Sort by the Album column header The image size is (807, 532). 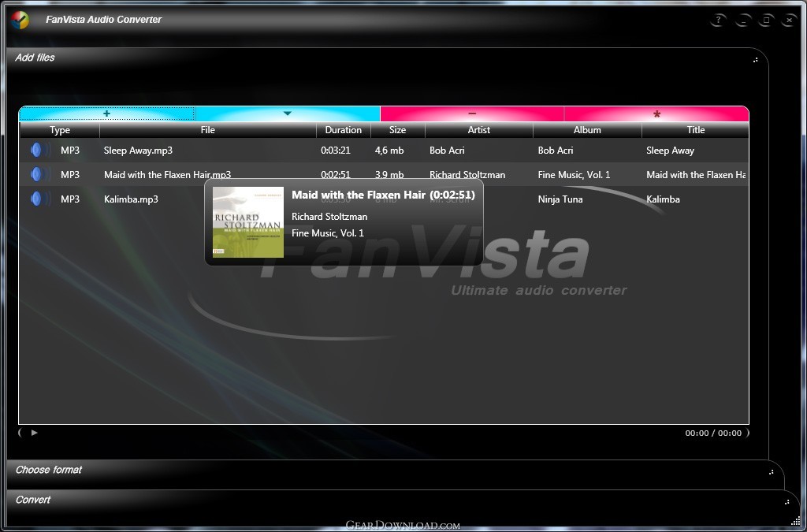(587, 130)
